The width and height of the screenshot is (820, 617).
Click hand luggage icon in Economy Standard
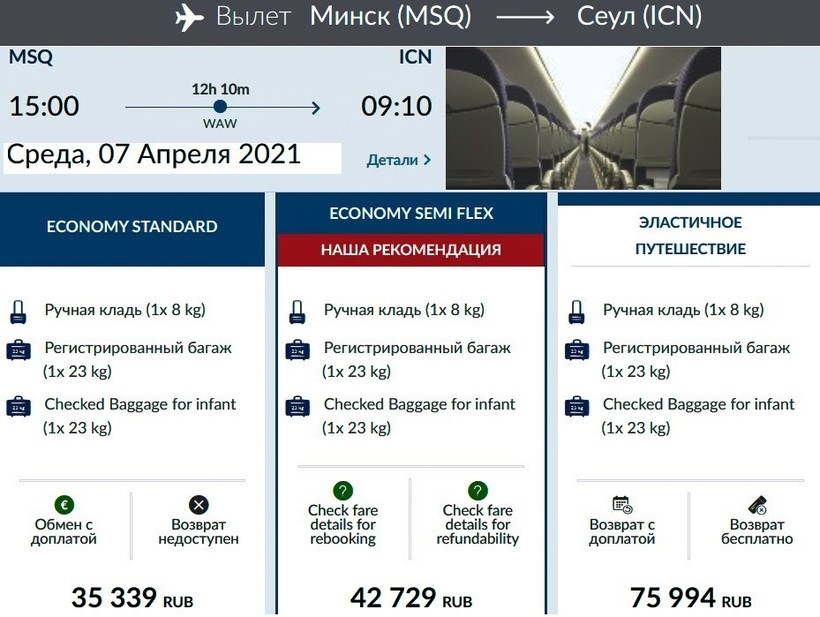tap(19, 311)
